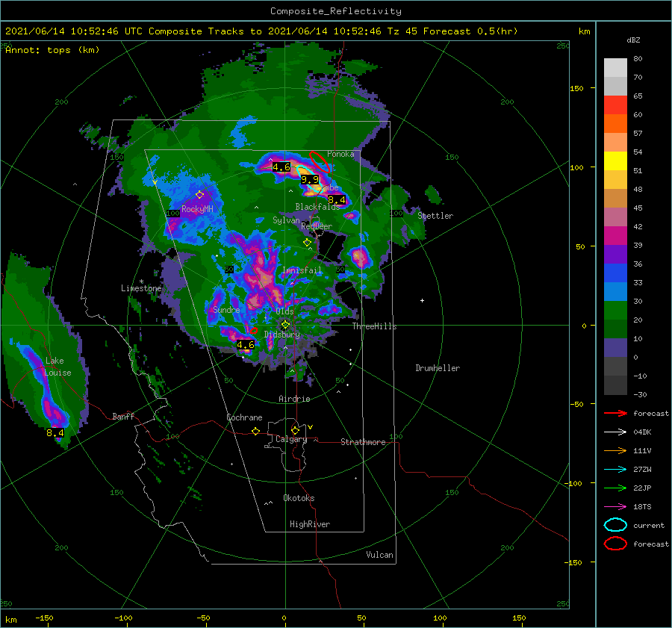This screenshot has width=672, height=628.
Task: Click the Drumheller city label
Action: [438, 368]
